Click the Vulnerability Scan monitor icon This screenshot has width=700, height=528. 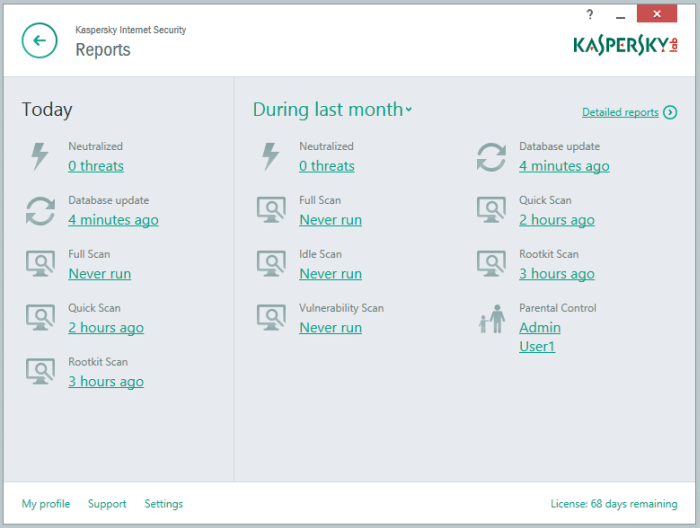point(271,317)
